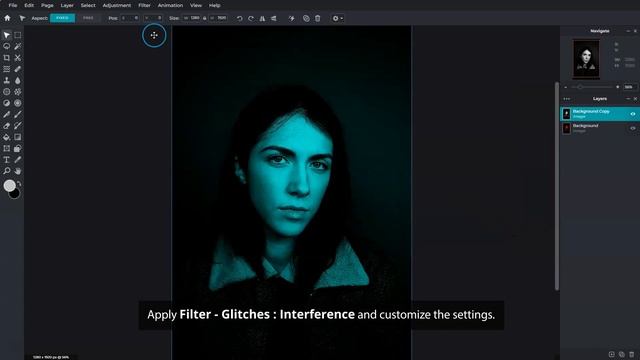Select the Blur droplet tool
640x360 pixels.
(x=18, y=80)
